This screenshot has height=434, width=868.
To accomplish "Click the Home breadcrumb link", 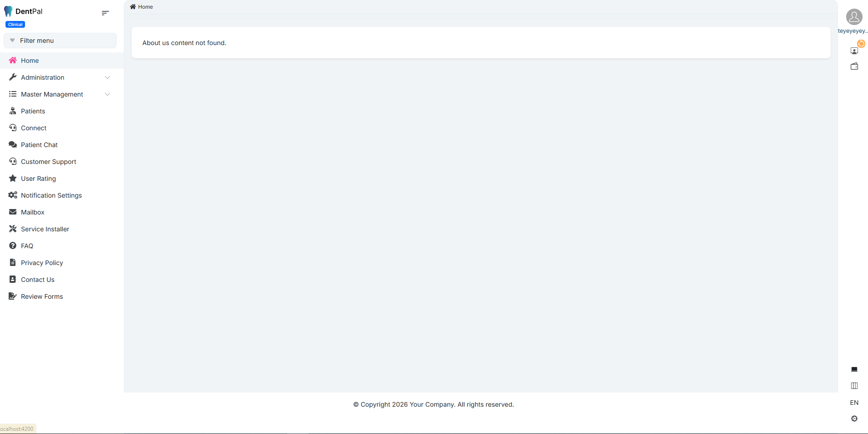I will point(145,7).
